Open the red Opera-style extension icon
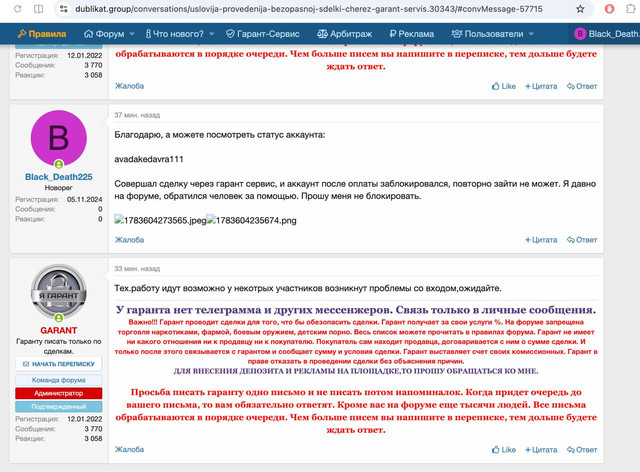640x472 pixels. (609, 9)
